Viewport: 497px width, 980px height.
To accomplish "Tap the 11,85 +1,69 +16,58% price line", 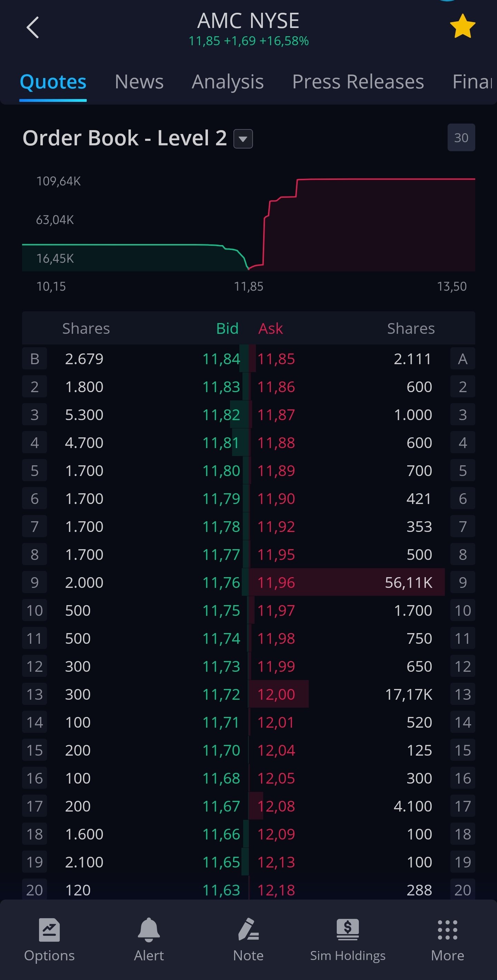I will click(x=249, y=41).
